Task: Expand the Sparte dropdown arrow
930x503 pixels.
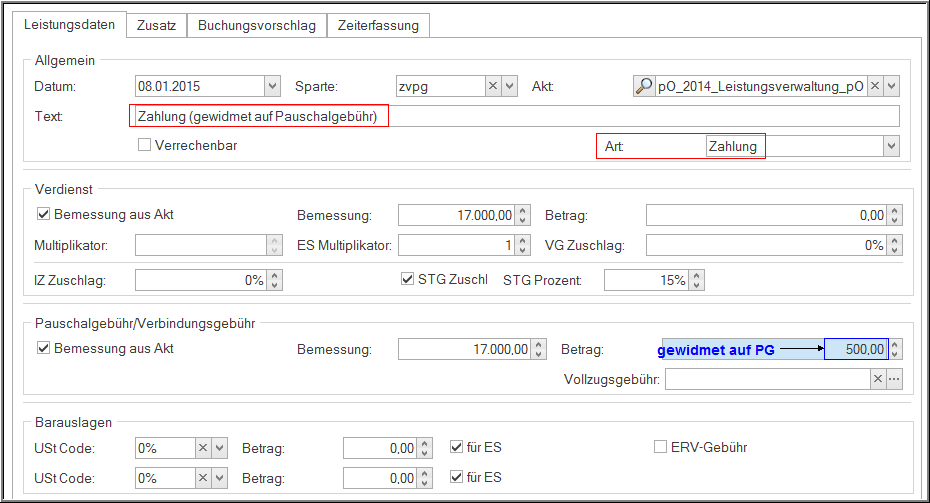Action: click(509, 87)
